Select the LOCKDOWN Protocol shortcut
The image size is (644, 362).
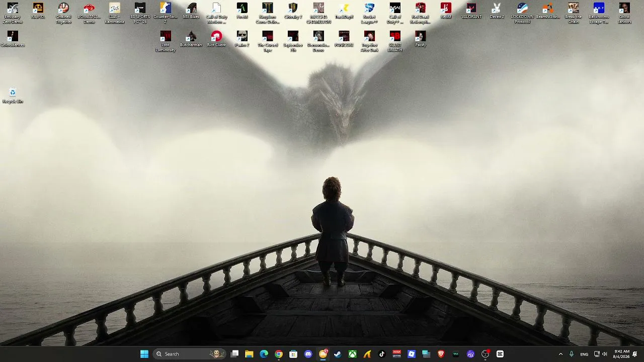tap(522, 13)
